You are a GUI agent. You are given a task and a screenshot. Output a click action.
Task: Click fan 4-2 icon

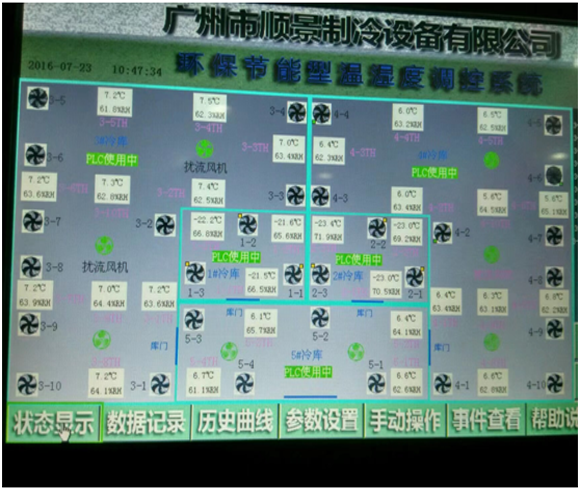pyautogui.click(x=442, y=233)
